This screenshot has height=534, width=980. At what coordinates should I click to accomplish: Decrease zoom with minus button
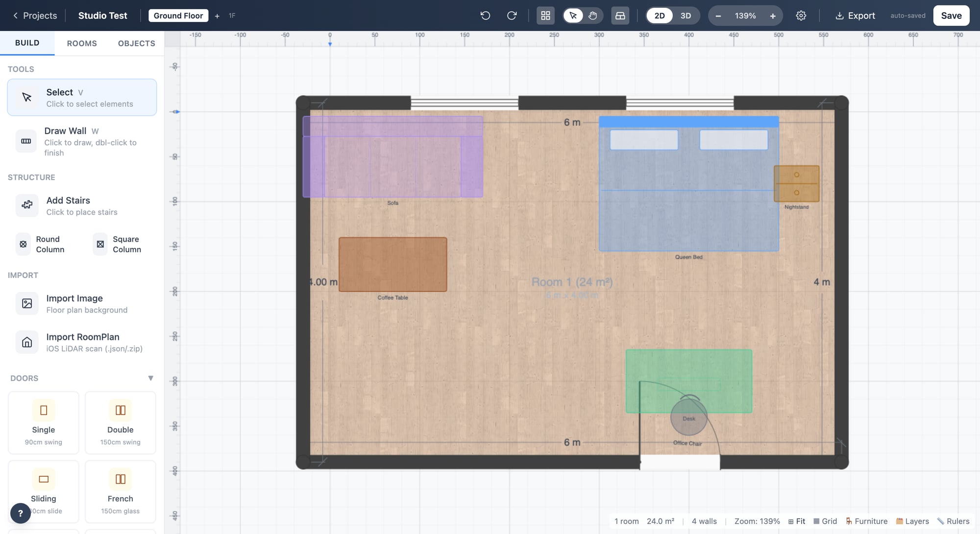point(718,16)
